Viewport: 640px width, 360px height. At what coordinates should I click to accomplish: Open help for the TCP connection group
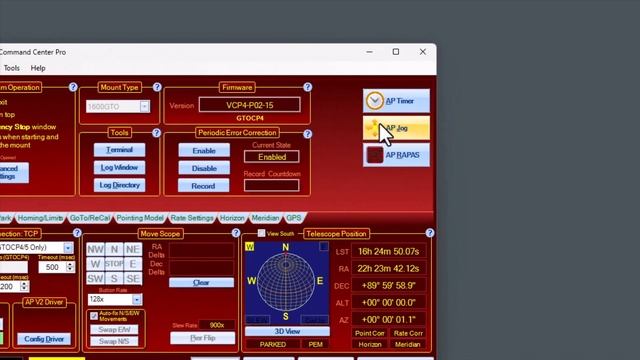click(x=77, y=233)
